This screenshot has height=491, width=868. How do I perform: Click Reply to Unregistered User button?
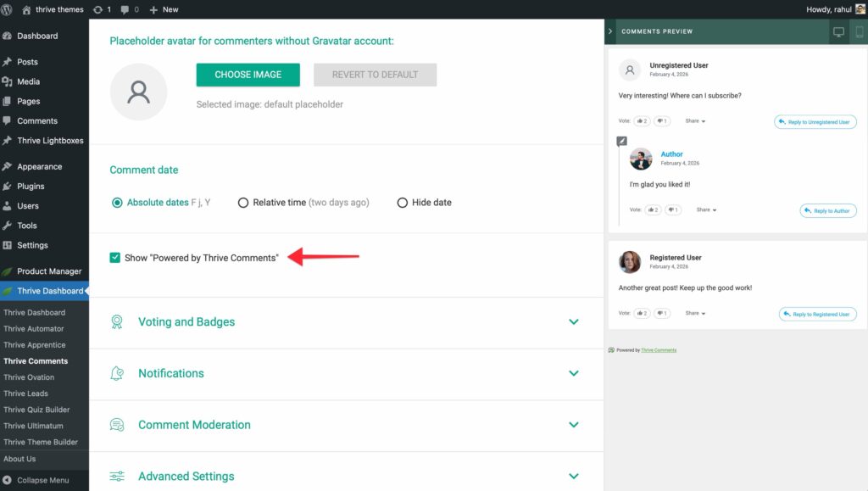pyautogui.click(x=815, y=122)
